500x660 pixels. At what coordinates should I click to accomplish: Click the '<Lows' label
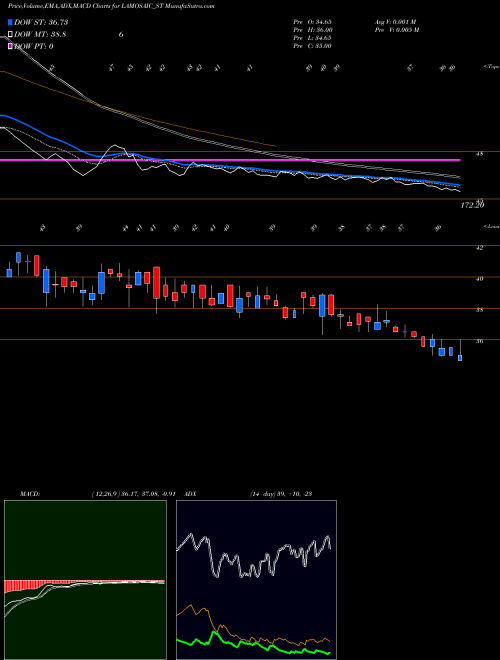pos(491,226)
